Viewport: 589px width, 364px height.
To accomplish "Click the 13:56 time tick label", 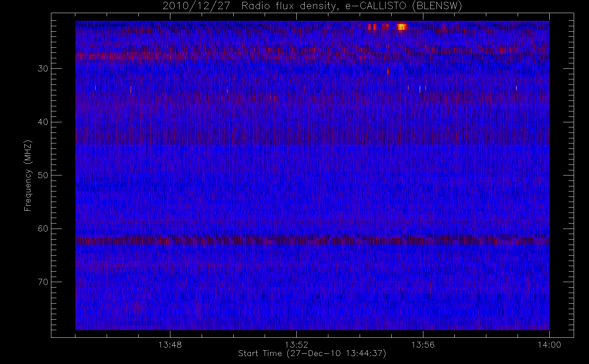I will tap(423, 345).
